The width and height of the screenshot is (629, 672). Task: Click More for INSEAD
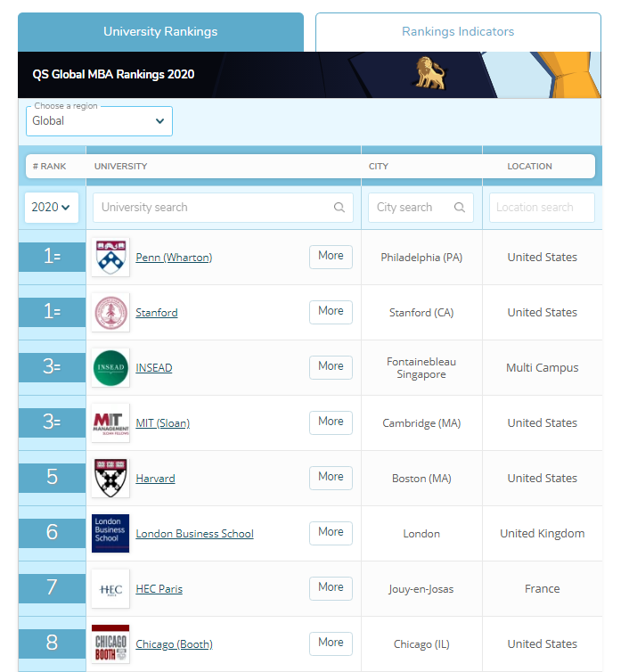[331, 367]
